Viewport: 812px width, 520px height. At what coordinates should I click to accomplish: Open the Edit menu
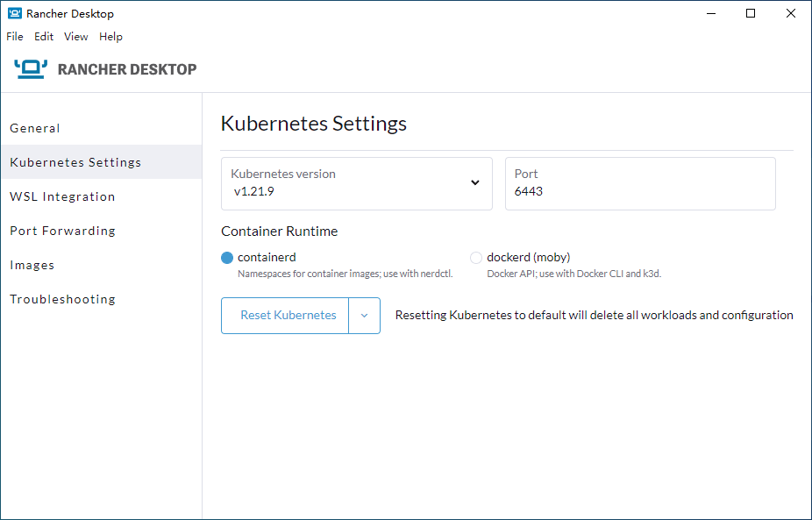click(44, 36)
